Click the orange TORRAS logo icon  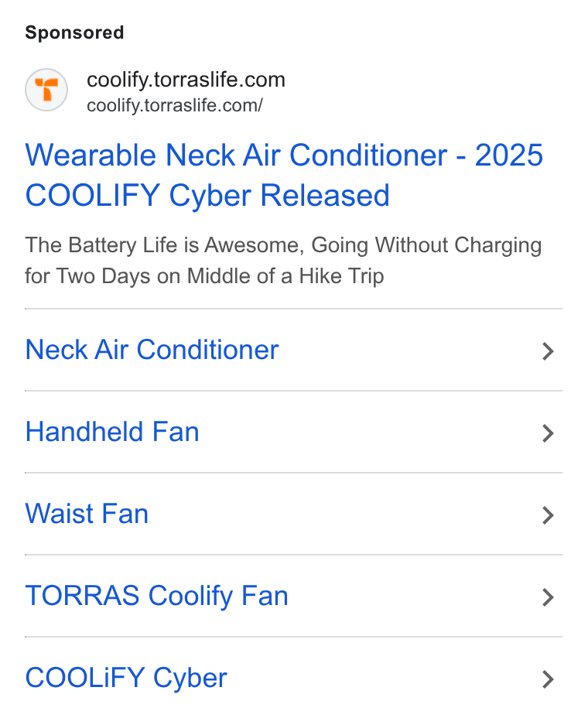pos(46,90)
